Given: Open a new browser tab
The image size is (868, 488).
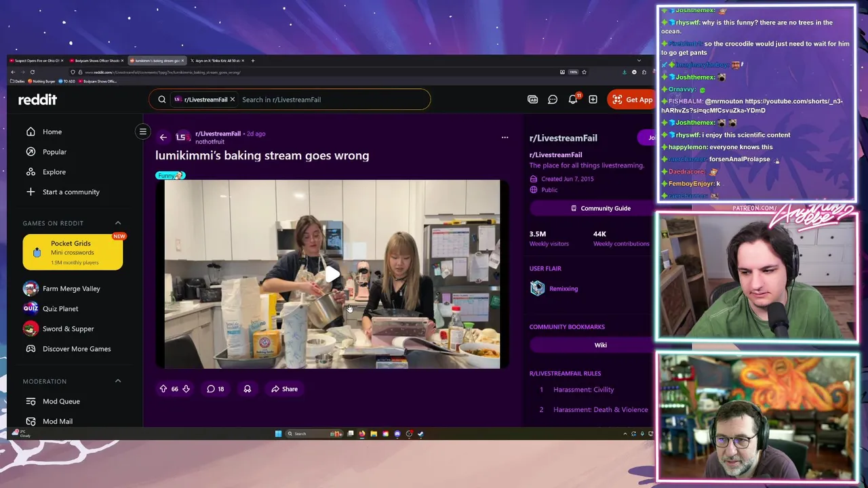Looking at the screenshot, I should (252, 60).
